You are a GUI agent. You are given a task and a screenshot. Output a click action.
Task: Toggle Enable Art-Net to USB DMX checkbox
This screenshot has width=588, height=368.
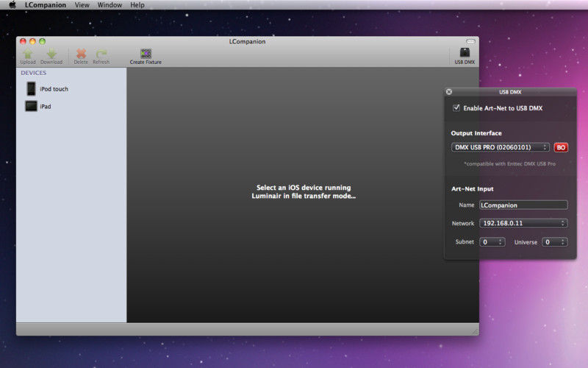456,108
